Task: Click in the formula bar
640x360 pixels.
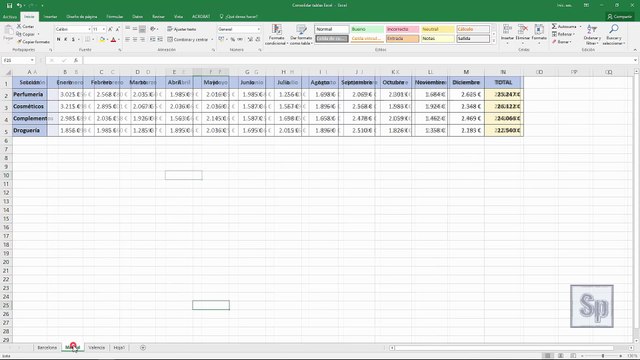Action: coord(358,60)
